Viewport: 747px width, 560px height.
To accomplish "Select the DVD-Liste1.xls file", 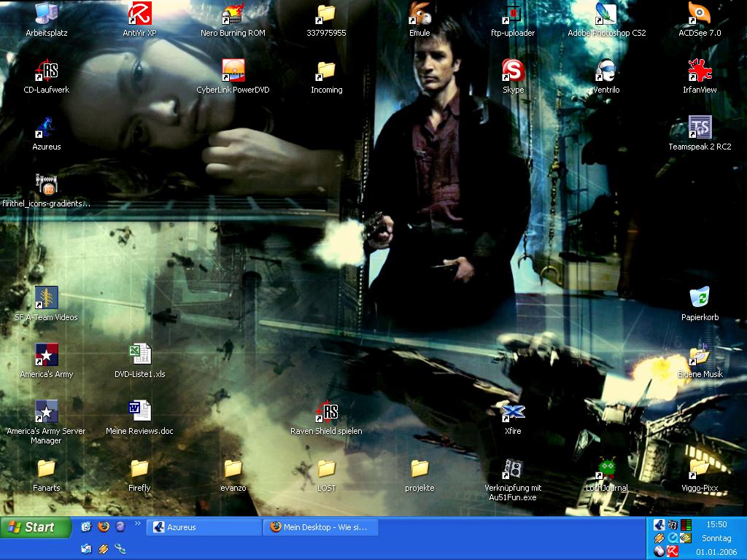I will pos(139,355).
